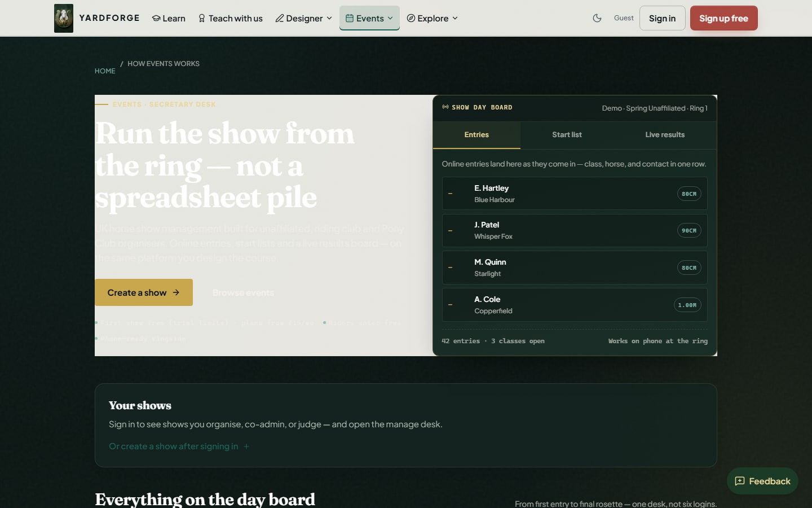Click the 80CM badge on M. Quinn row
The height and width of the screenshot is (508, 812).
click(689, 268)
